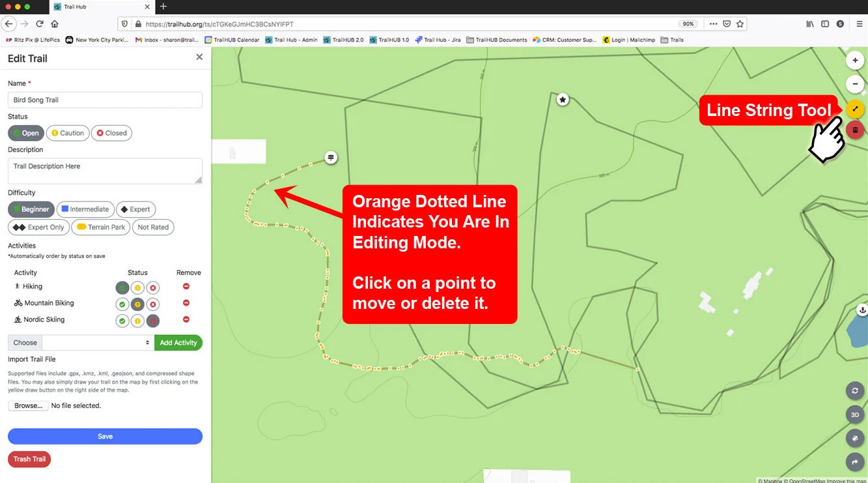Image resolution: width=868 pixels, height=483 pixels.
Task: Click the Add Activity button
Action: tap(178, 343)
